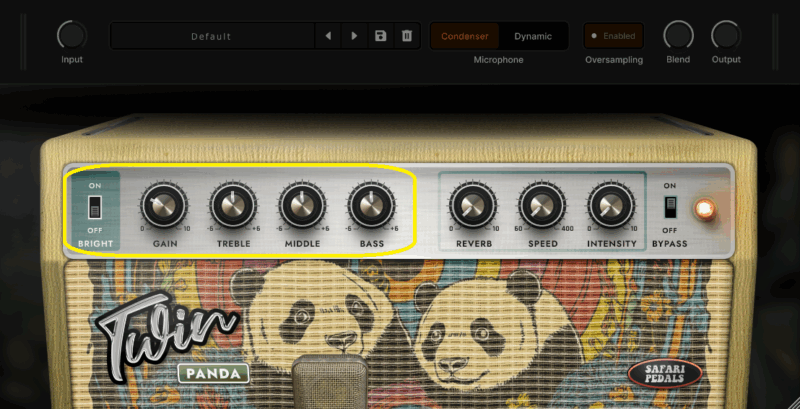Click the save preset floppy disk icon
Screen dimensions: 800x409
(x=380, y=36)
